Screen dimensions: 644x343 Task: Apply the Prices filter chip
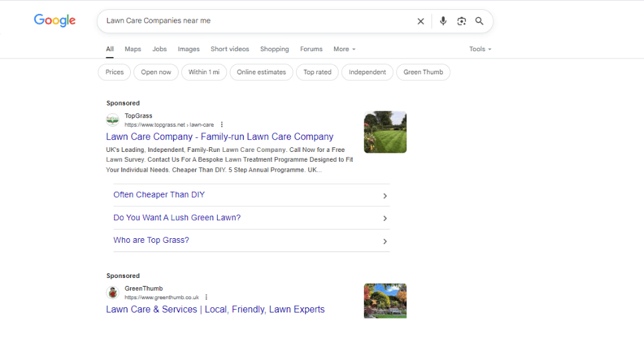tap(114, 72)
